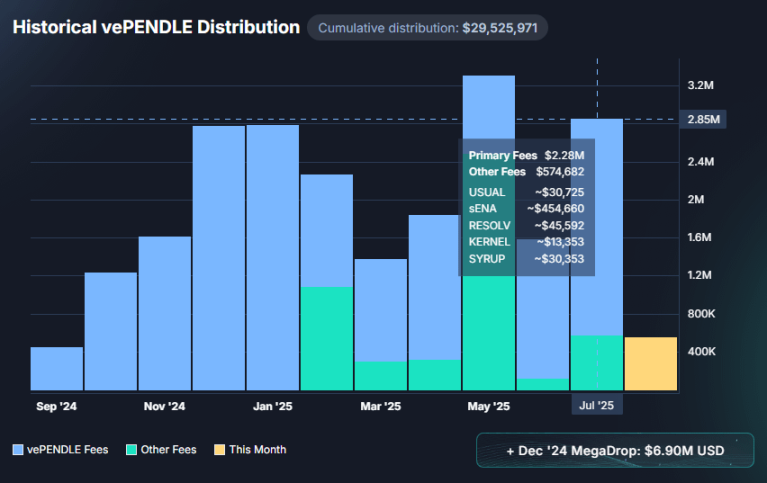Select the green segment of the Apr '25 bar
Viewport: 767px width, 483px height.
(434, 374)
